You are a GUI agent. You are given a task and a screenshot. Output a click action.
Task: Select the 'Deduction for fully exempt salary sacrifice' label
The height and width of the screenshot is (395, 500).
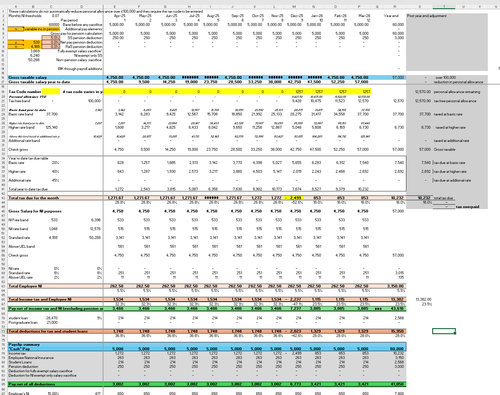[x=40, y=371]
